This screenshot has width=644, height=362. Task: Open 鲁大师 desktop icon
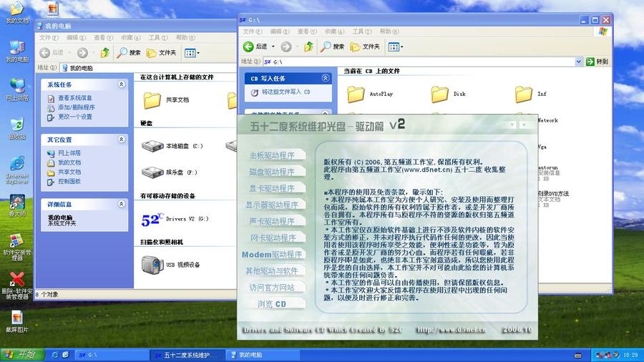coord(17,206)
